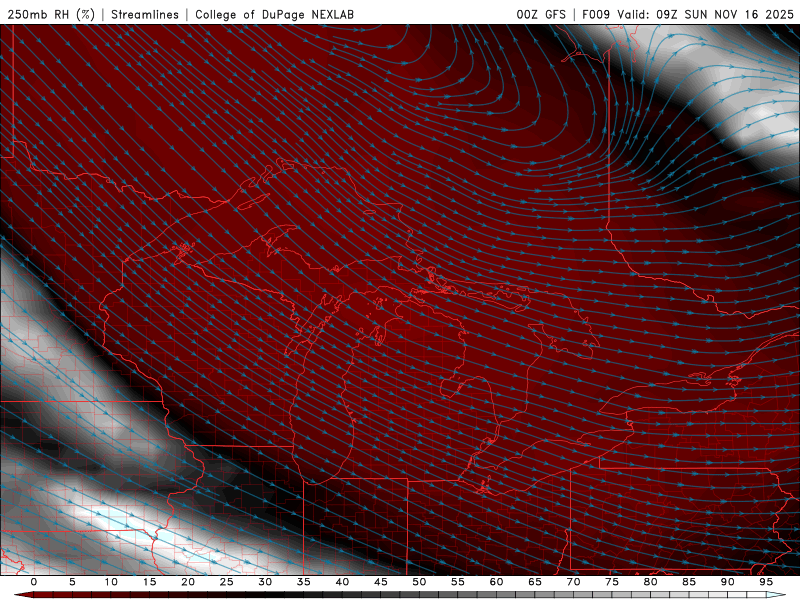800x600 pixels.
Task: Click the '40' colorbar scale label
Action: point(342,582)
